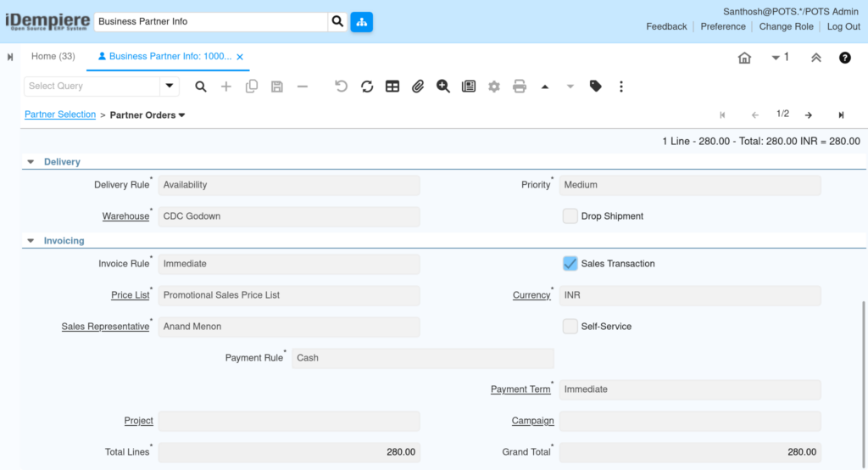Click the Warehouse field label link
The height and width of the screenshot is (470, 868).
(x=125, y=216)
